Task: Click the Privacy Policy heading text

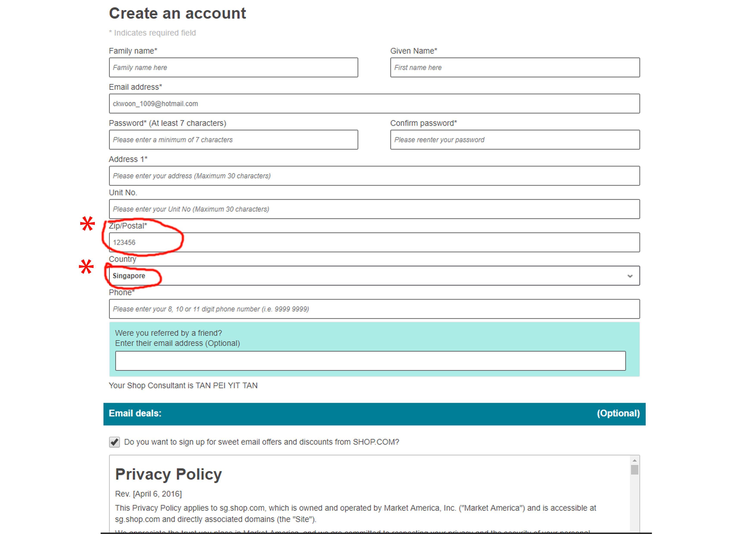Action: (168, 474)
